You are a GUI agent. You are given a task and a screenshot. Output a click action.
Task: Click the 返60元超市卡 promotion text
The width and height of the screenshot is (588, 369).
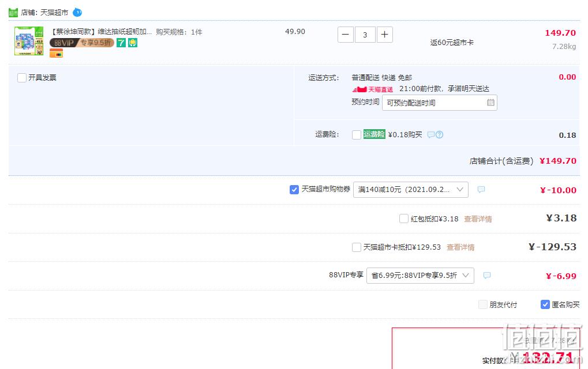point(452,43)
